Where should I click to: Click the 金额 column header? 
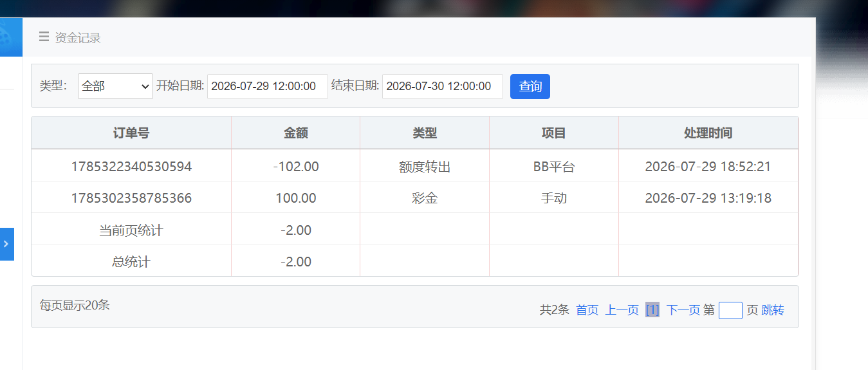[296, 133]
